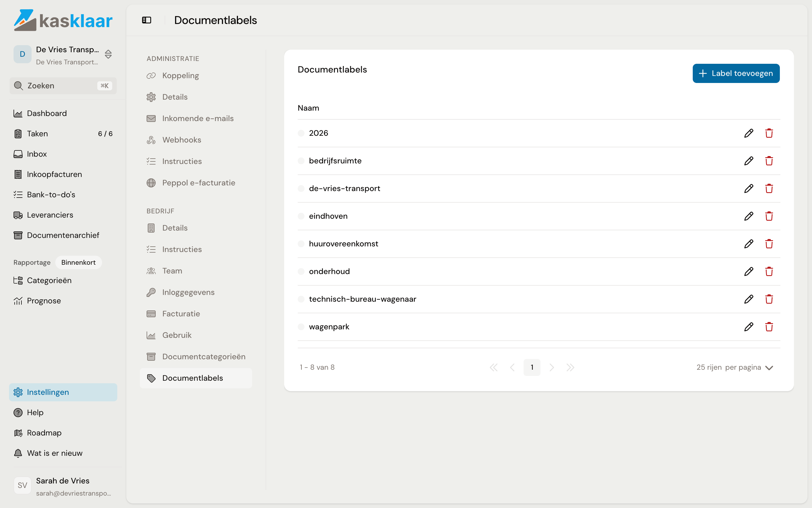The height and width of the screenshot is (508, 812).
Task: Open Peppol e-facturatie settings
Action: click(x=196, y=183)
